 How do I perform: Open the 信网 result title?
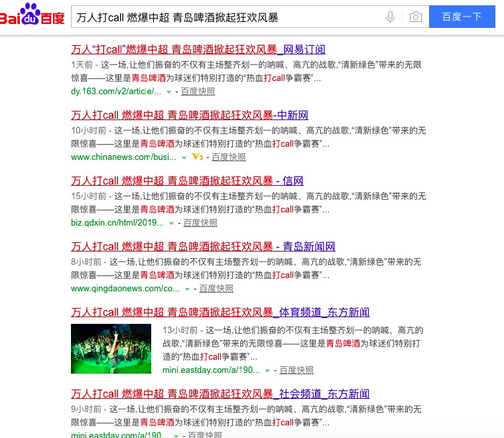187,181
